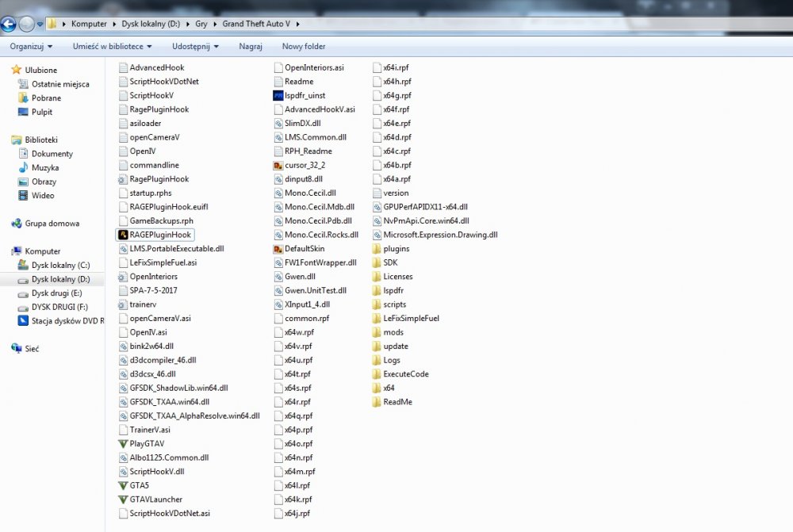The image size is (793, 532).
Task: Open the recent locations dropdown arrow
Action: click(x=40, y=24)
